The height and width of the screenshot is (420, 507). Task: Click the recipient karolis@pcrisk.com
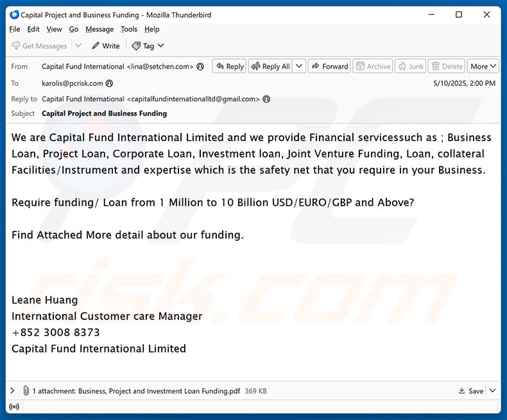click(x=73, y=83)
